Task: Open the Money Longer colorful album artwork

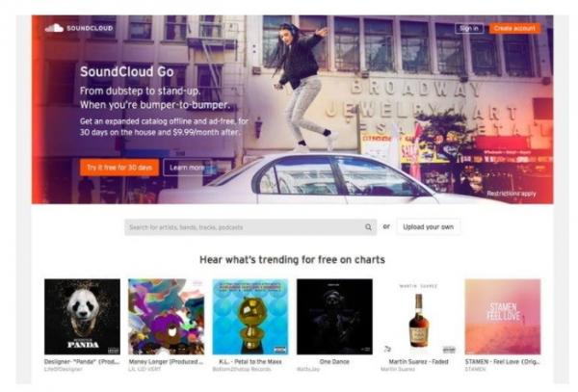Action: tap(167, 317)
